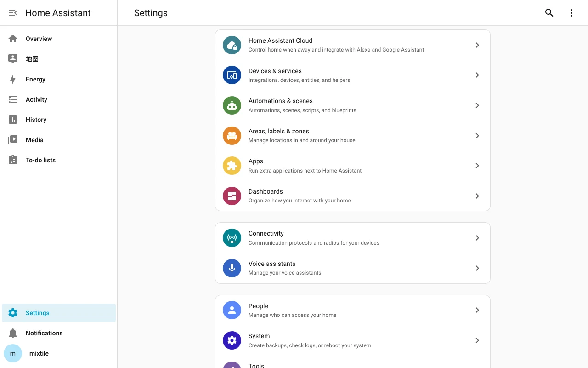The height and width of the screenshot is (368, 588).
Task: Click the Connectivity row chevron
Action: pyautogui.click(x=477, y=238)
